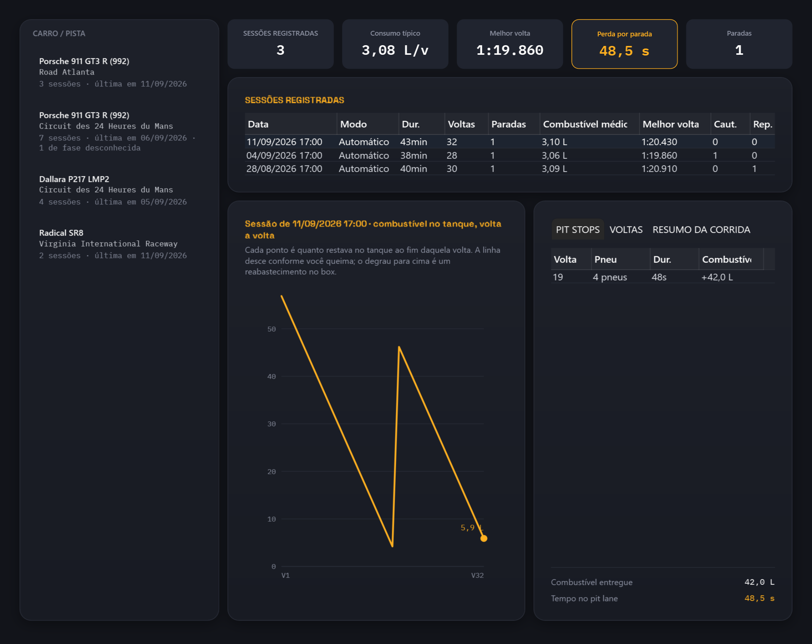Click the V32 axis label
The width and height of the screenshot is (812, 644).
[477, 576]
